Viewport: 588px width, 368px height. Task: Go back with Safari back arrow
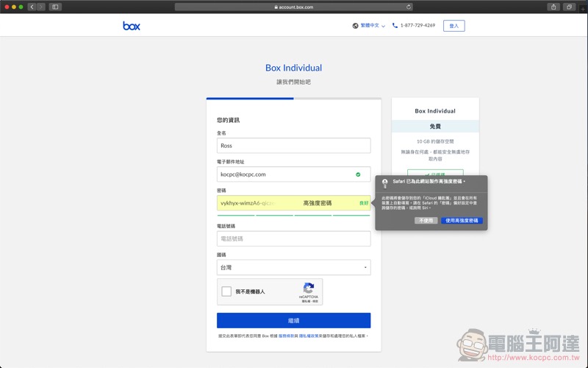click(x=32, y=7)
